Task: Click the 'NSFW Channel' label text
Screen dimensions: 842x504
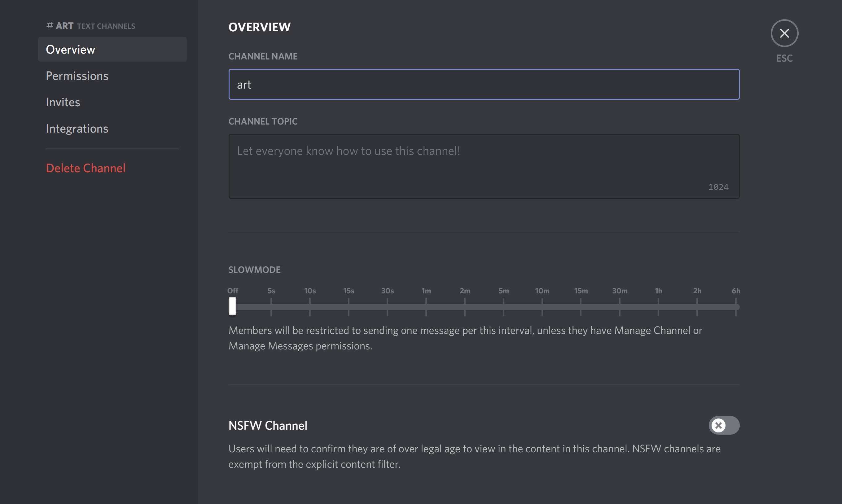Action: (x=268, y=426)
